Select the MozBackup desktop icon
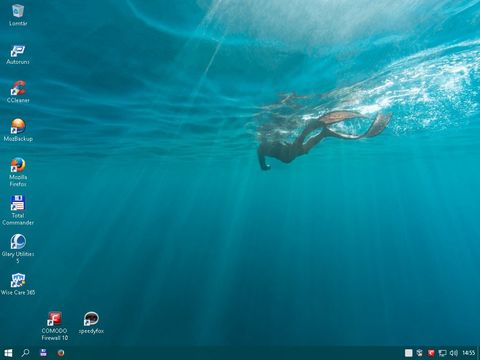Viewport: 480px width, 360px height. [18, 130]
